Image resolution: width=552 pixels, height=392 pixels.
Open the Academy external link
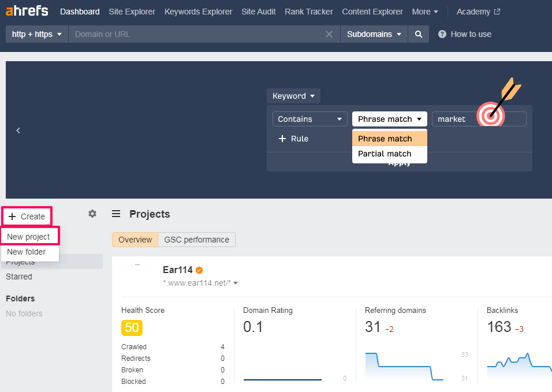[478, 12]
